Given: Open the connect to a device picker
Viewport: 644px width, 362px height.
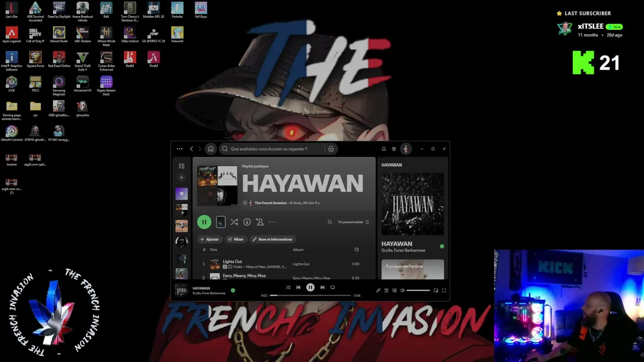Looking at the screenshot, I should [x=394, y=290].
